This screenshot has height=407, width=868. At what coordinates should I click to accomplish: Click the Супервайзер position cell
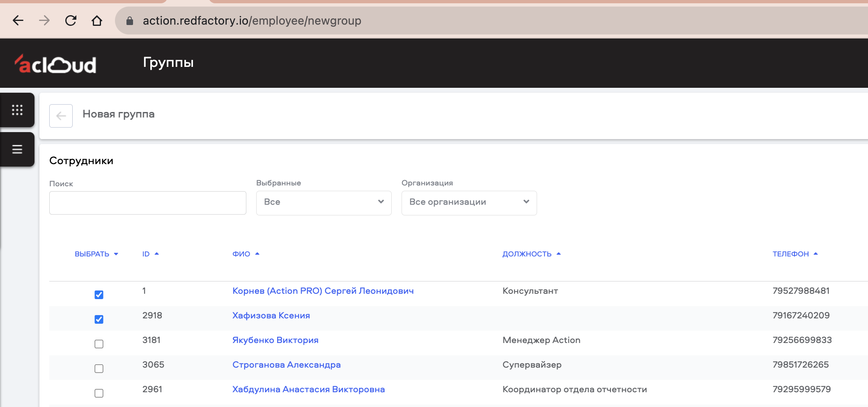pyautogui.click(x=532, y=365)
